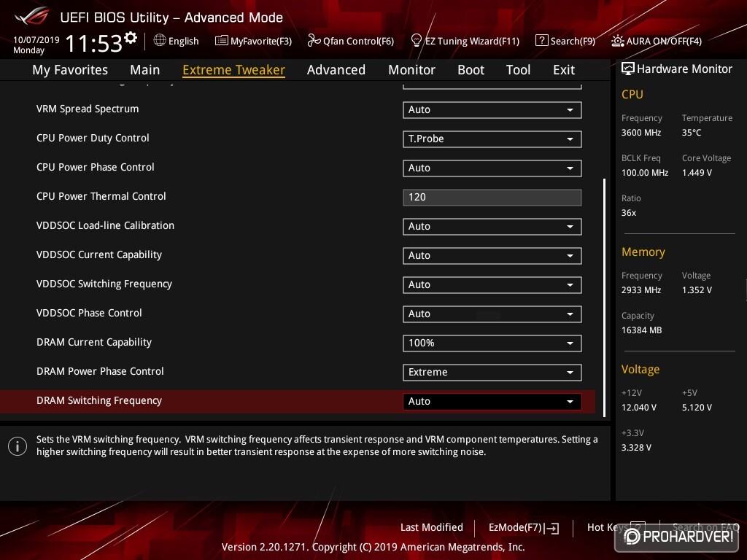This screenshot has width=747, height=560.
Task: Select the VDDSOC Switching Frequency label
Action: 104,284
